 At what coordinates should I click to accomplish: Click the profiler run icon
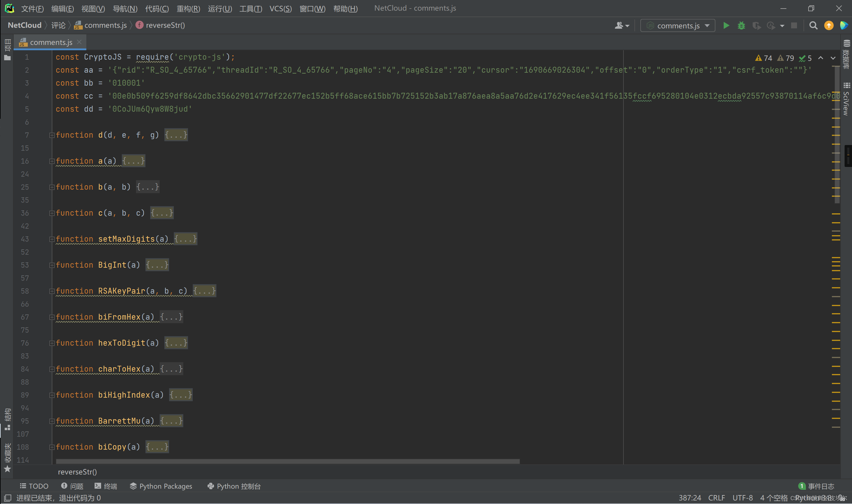771,25
